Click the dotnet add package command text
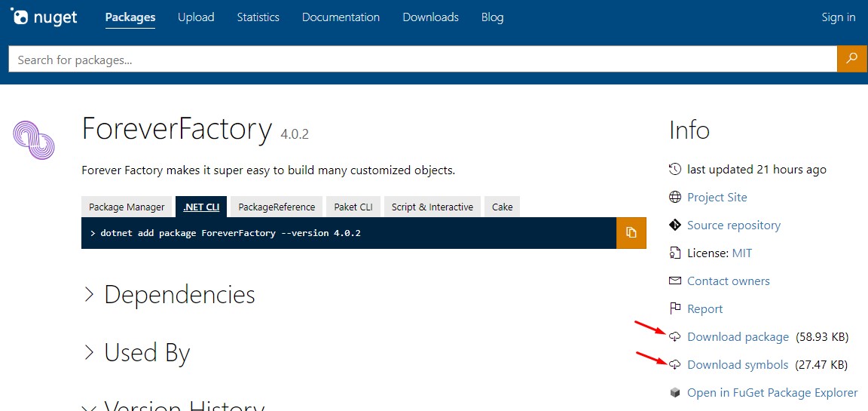 pyautogui.click(x=231, y=233)
